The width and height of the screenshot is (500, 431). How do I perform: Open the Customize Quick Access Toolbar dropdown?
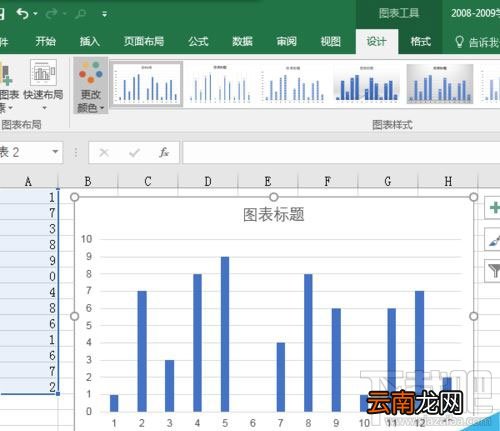coord(104,14)
